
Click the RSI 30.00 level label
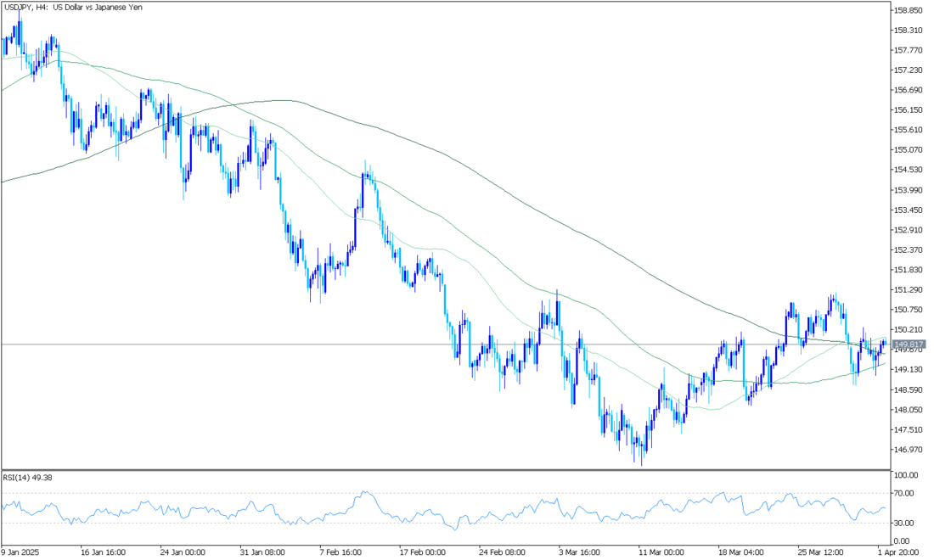pos(903,524)
